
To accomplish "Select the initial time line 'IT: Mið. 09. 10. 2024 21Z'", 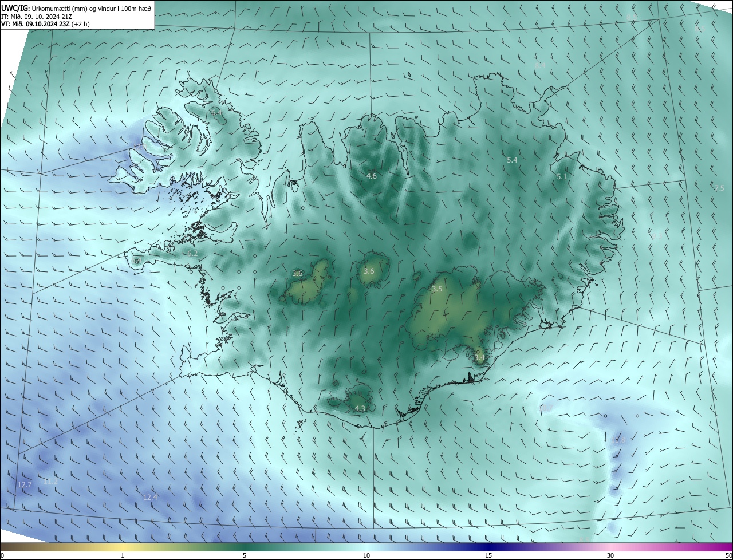I will point(37,17).
